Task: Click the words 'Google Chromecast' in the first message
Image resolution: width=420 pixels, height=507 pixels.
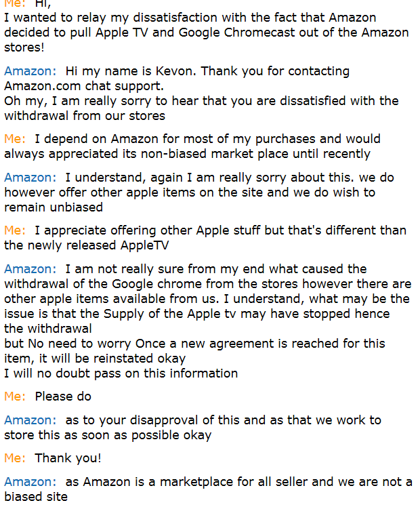Action: [x=237, y=33]
